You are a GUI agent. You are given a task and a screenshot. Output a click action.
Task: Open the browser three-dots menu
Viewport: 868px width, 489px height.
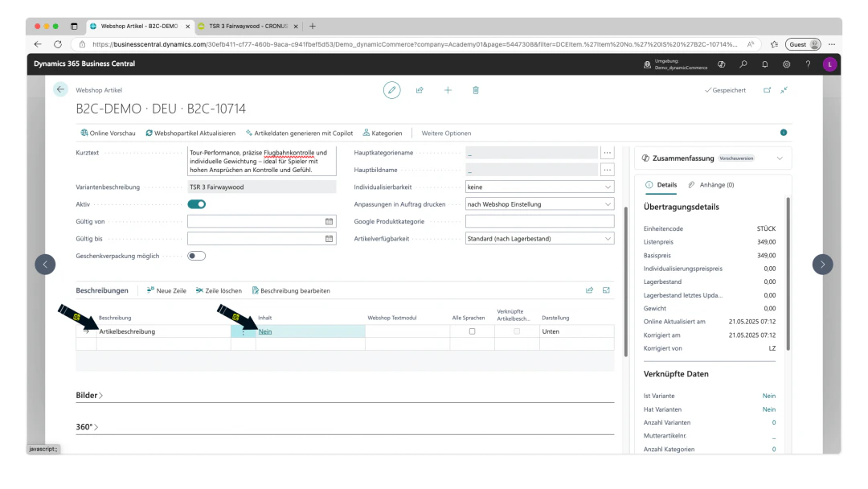click(832, 44)
